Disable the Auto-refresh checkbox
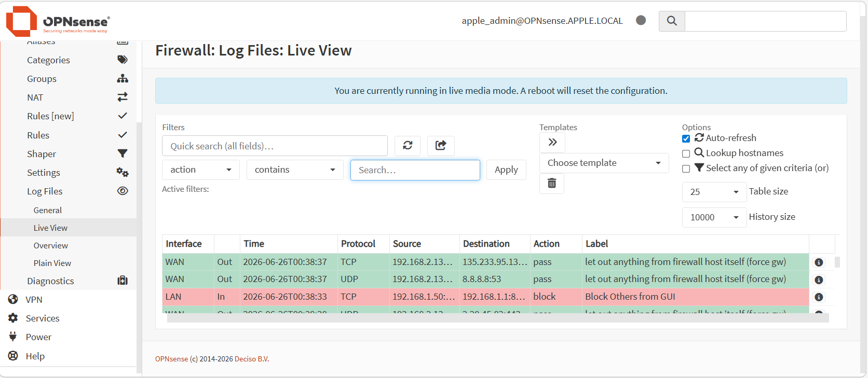Image resolution: width=868 pixels, height=378 pixels. point(686,138)
